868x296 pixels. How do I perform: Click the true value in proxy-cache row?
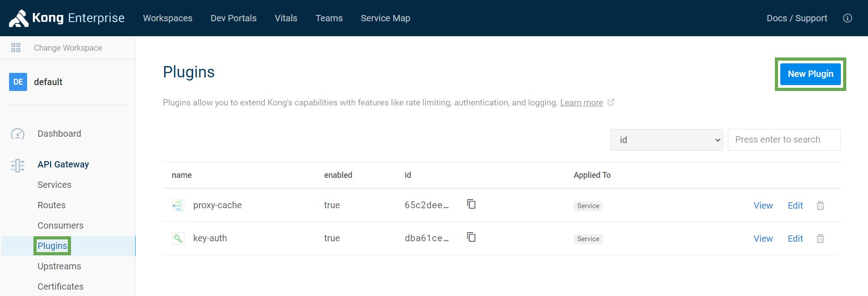click(332, 205)
